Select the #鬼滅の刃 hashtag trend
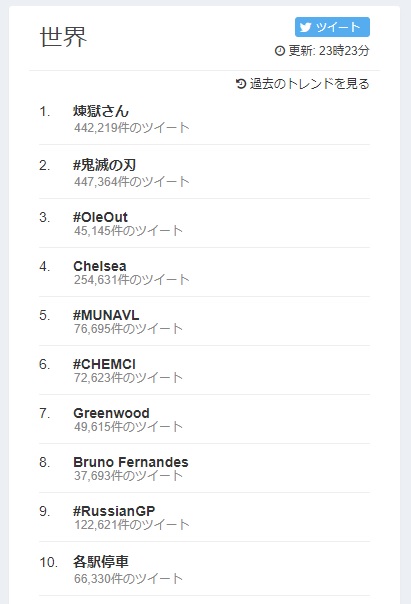Viewport: 411px width, 604px height. [104, 165]
